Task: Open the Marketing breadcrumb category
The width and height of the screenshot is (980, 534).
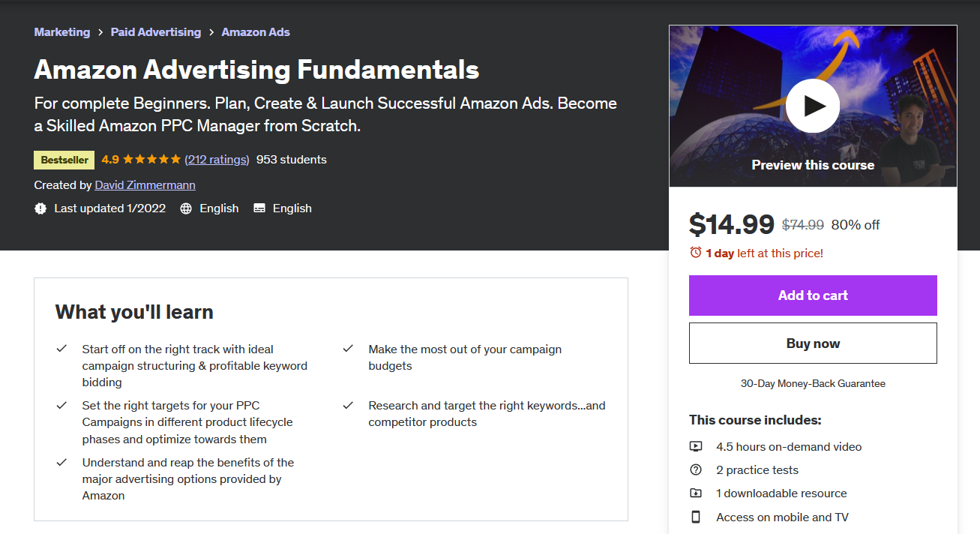Action: (x=61, y=31)
